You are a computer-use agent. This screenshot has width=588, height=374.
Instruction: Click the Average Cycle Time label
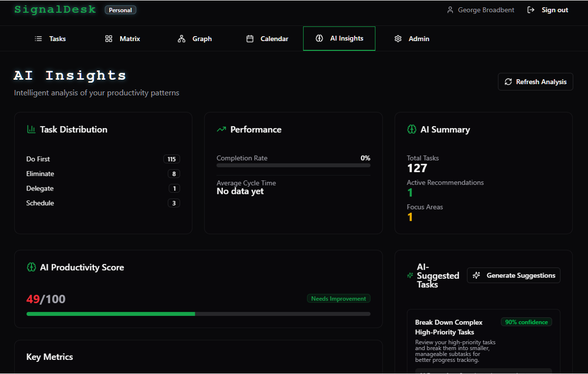(x=246, y=183)
